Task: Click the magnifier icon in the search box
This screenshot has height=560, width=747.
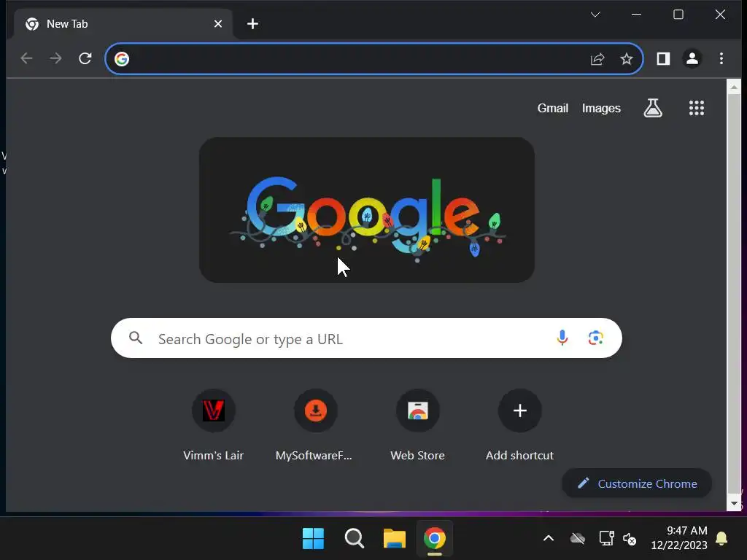Action: [136, 338]
